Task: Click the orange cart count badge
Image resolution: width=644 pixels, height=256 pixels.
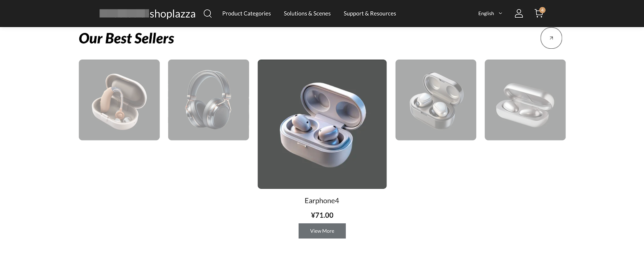Action: 543,10
